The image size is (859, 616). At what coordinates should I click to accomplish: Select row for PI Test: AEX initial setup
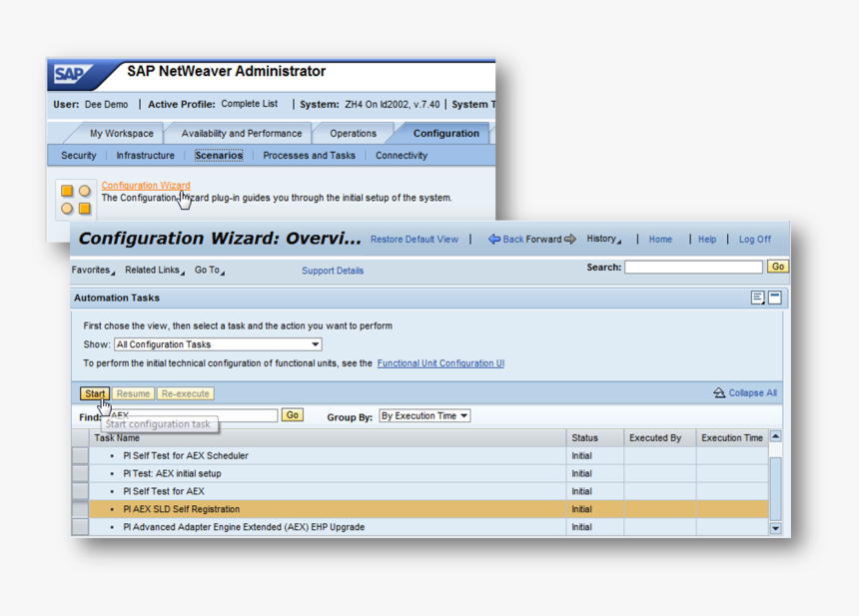click(x=80, y=474)
